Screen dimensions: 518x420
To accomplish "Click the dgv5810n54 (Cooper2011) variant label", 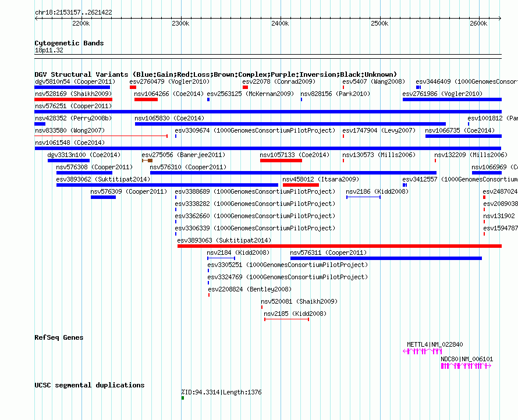I will (x=75, y=81).
